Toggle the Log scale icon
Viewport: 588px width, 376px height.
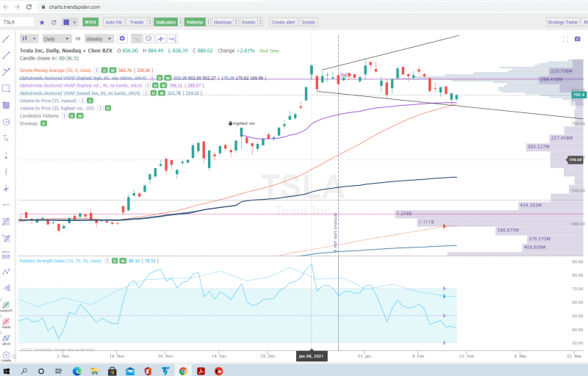172,39
